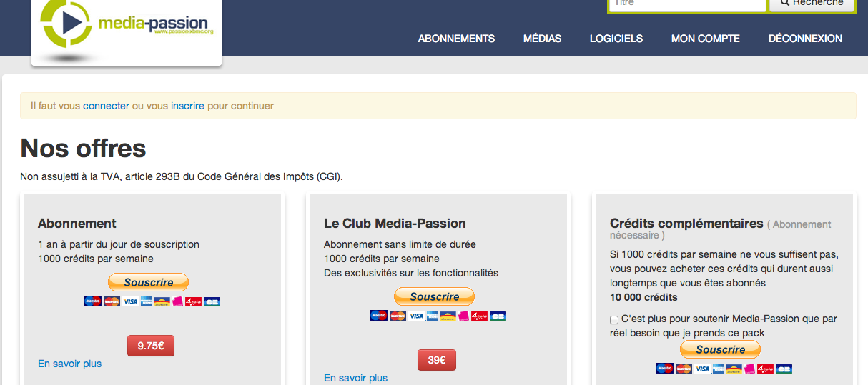Open the Abonnements menu
This screenshot has width=868, height=385.
tap(456, 39)
